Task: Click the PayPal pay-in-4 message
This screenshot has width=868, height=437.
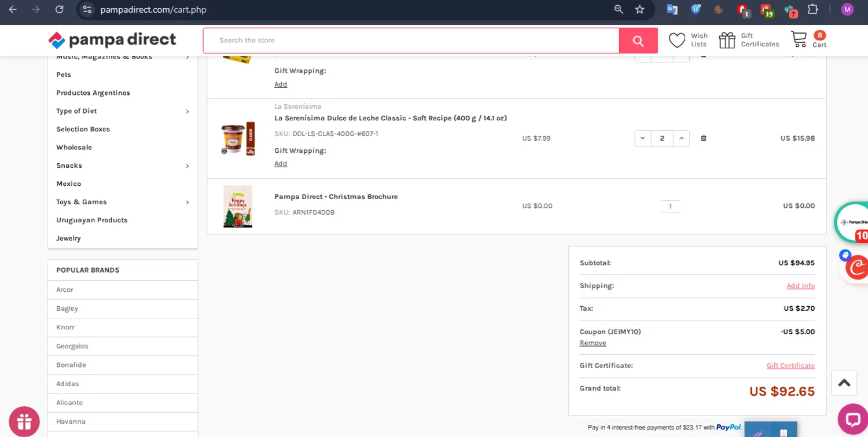Action: click(665, 427)
